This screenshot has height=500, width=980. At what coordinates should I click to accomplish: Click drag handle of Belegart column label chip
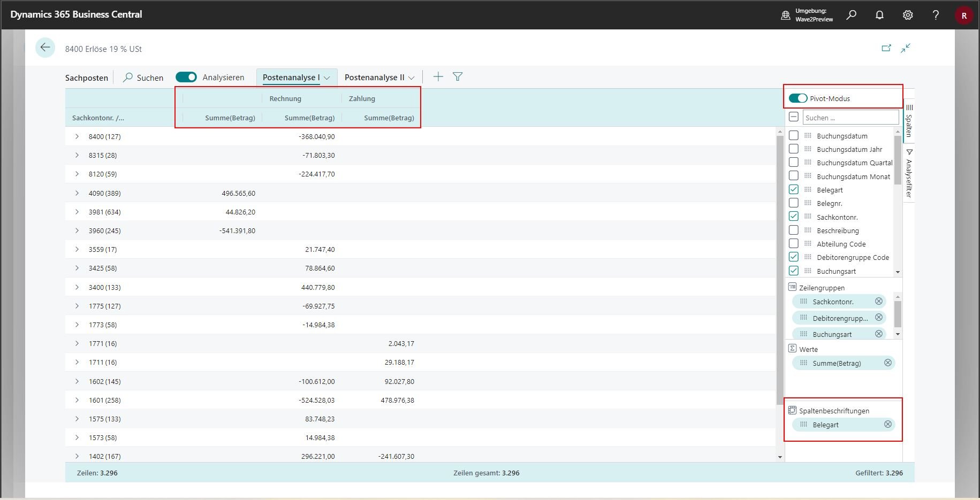click(803, 424)
